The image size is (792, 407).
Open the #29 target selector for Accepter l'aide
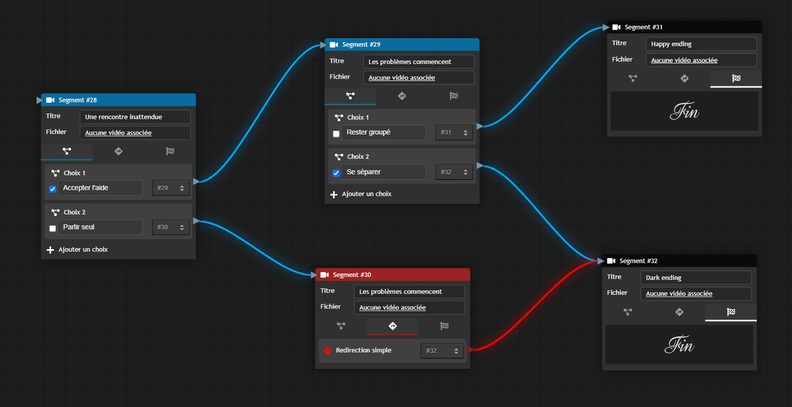tap(169, 188)
